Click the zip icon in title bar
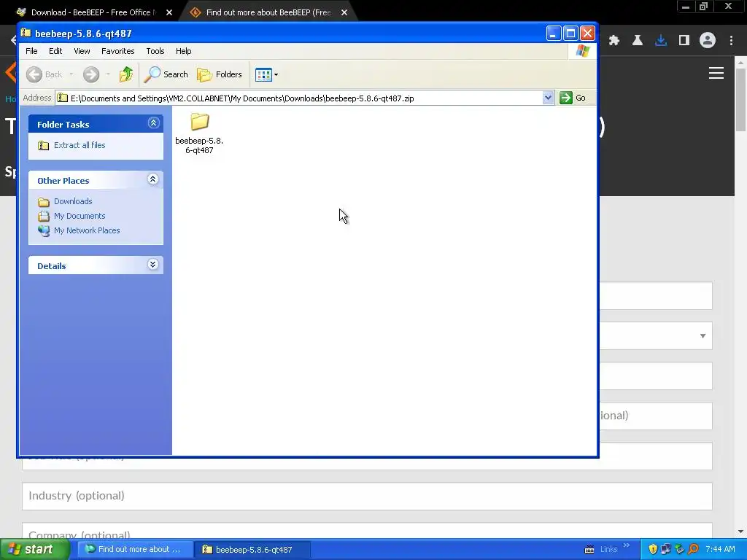Viewport: 747px width, 560px height. point(26,33)
